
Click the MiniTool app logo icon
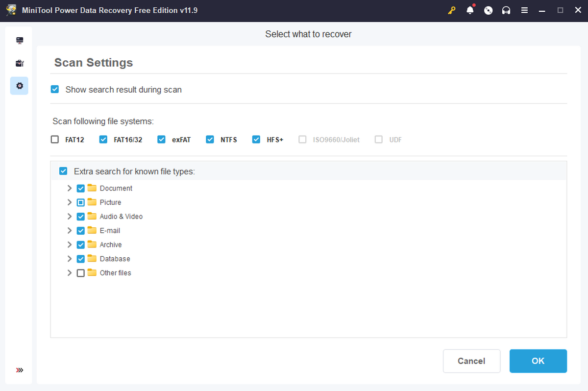11,10
